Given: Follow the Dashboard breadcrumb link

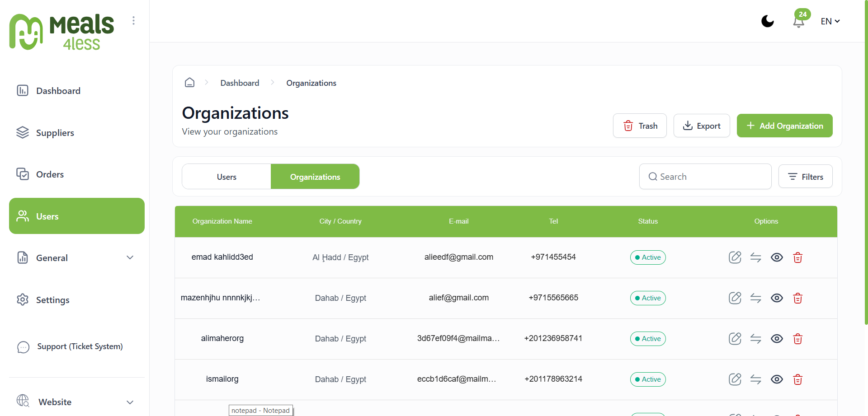Looking at the screenshot, I should pos(240,83).
